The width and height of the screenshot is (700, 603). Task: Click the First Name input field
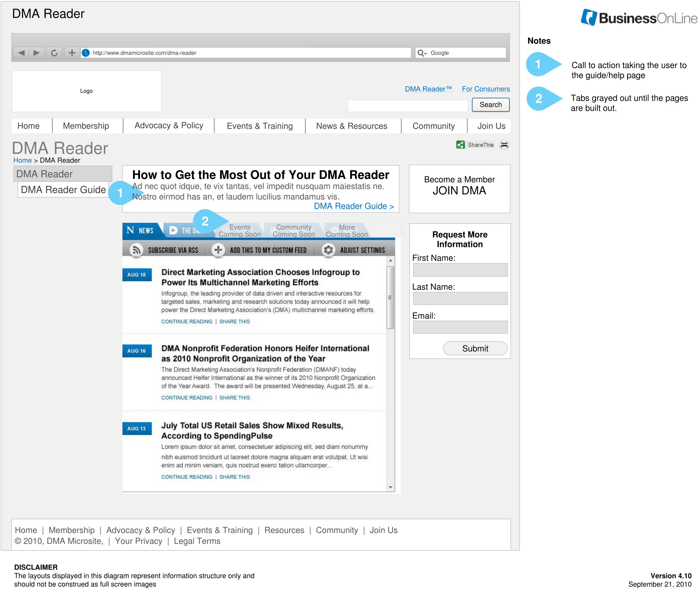tap(460, 270)
